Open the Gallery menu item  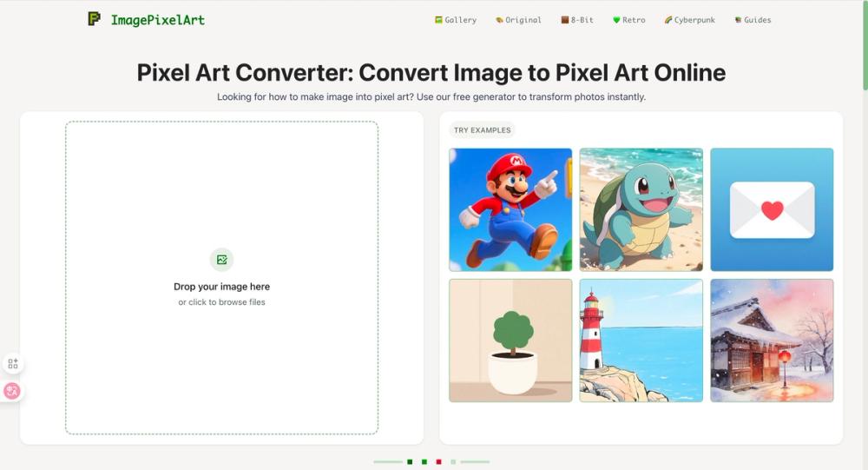[x=455, y=20]
